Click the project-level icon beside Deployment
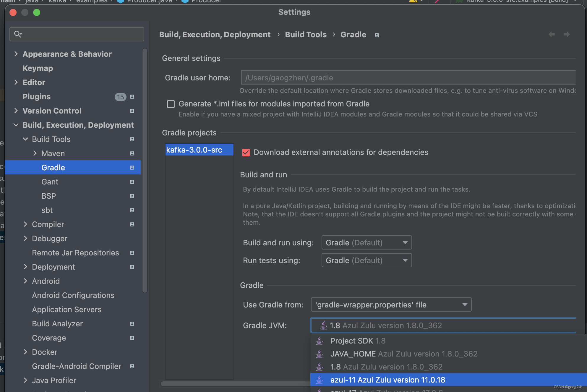Viewport: 587px width, 392px height. click(x=132, y=267)
